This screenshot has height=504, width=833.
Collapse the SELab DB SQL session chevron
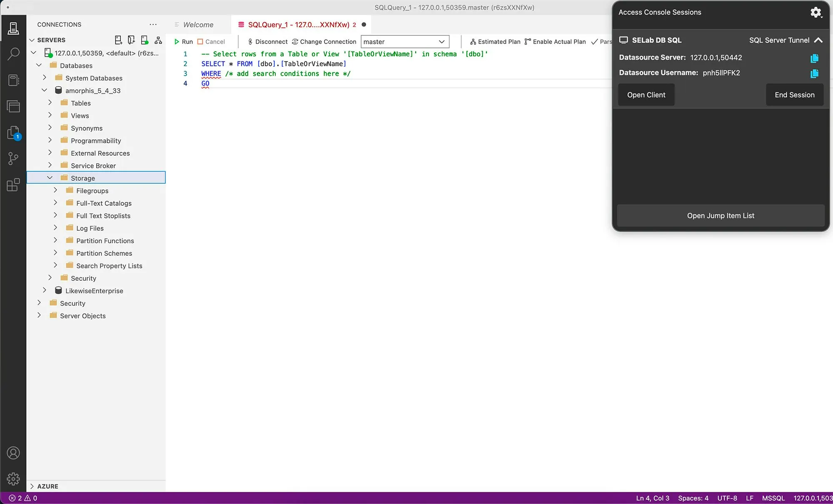pos(818,40)
